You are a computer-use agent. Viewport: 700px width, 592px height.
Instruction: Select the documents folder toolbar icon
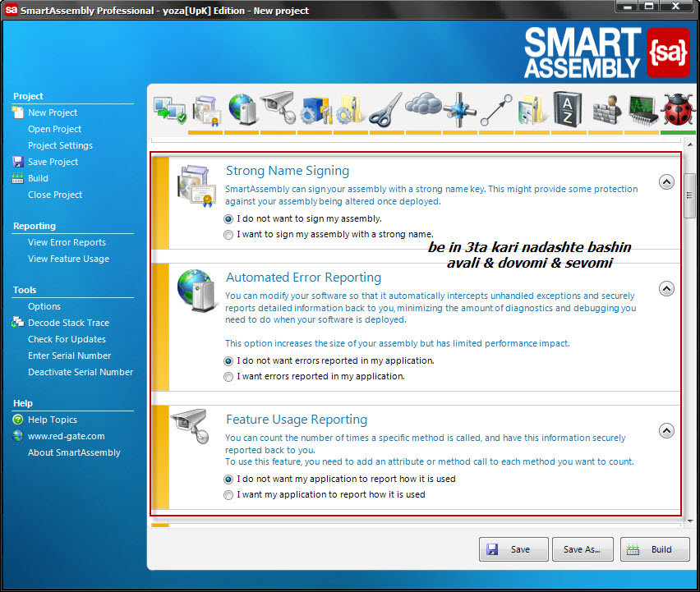point(532,110)
